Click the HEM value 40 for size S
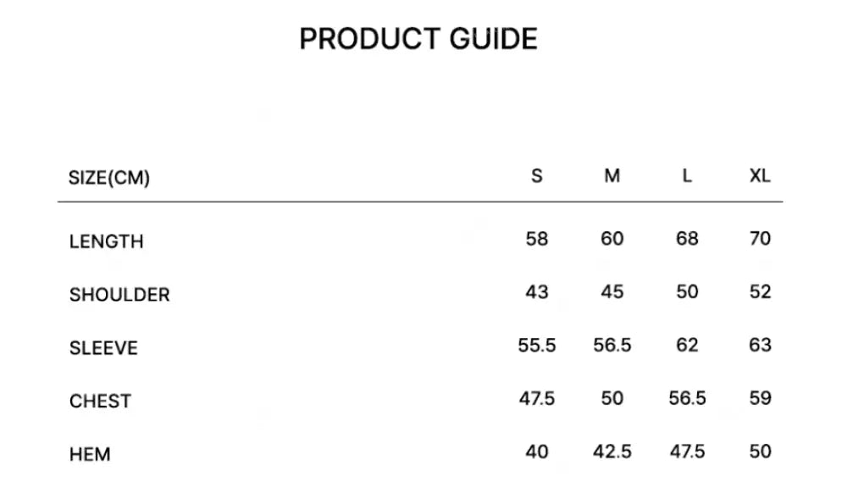 point(536,451)
